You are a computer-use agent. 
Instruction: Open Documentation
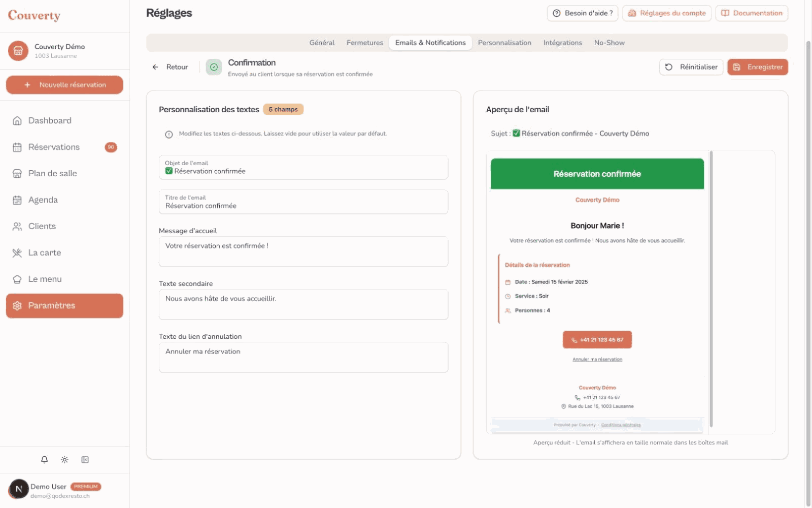[x=752, y=13]
